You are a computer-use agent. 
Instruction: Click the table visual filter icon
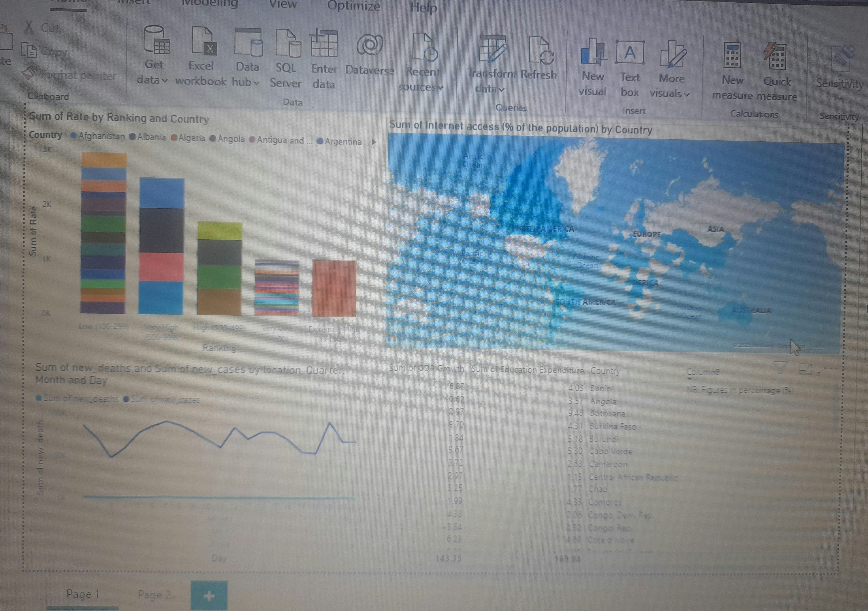click(x=780, y=368)
